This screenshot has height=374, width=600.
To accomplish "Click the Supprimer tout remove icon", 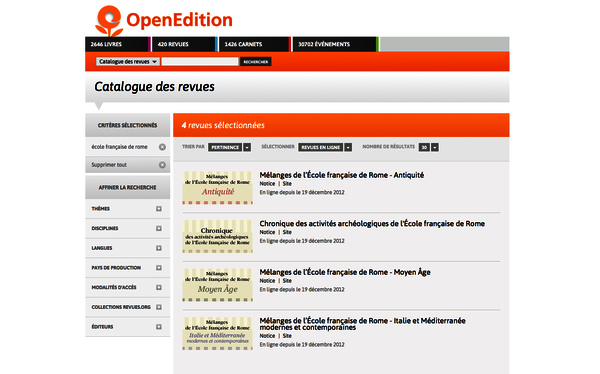I will (162, 165).
